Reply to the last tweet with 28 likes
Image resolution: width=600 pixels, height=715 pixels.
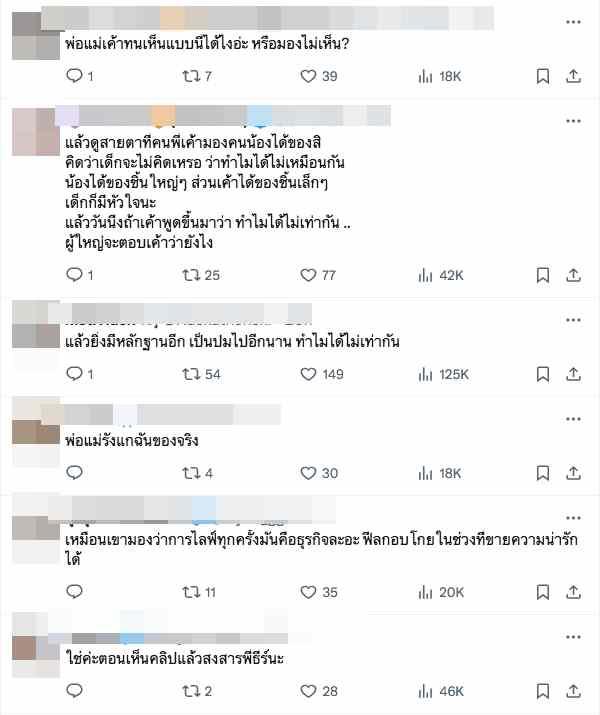[74, 690]
